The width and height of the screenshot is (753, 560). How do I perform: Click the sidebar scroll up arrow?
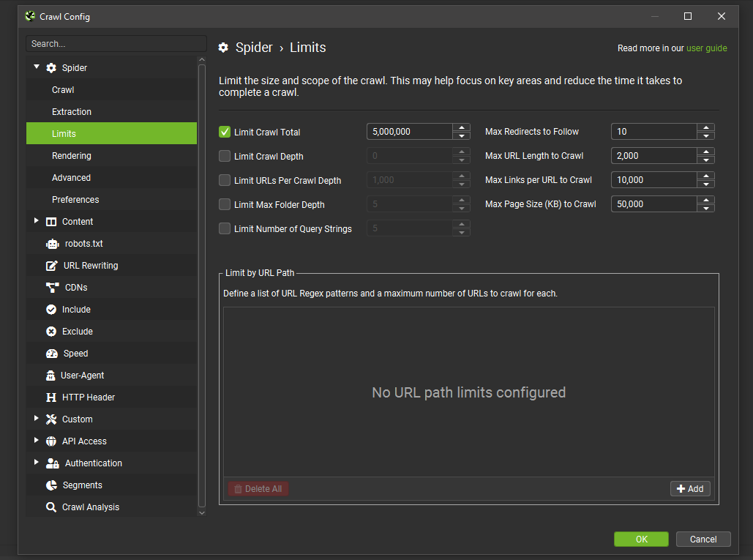coord(202,59)
